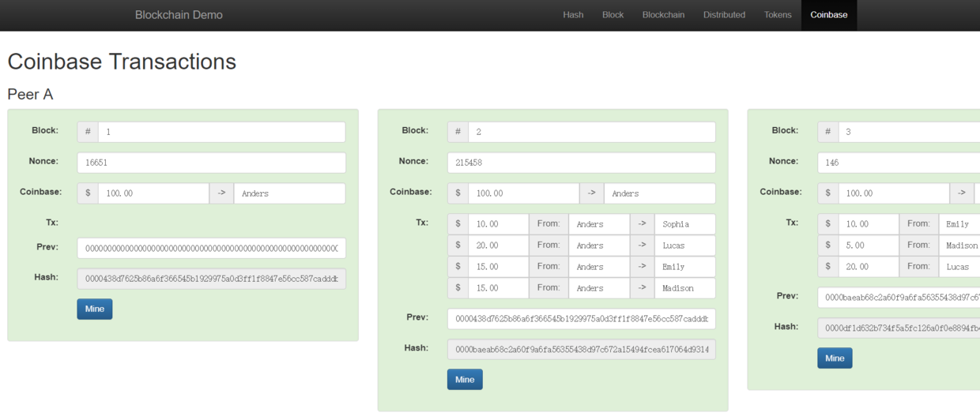The height and width of the screenshot is (420, 980).
Task: Edit block 2 tx amount 20.00
Action: coord(498,246)
